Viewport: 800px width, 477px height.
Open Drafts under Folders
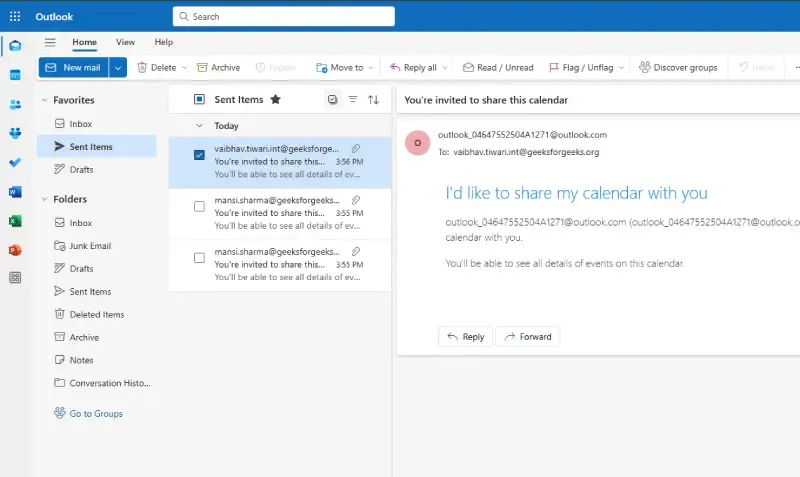[x=97, y=268]
